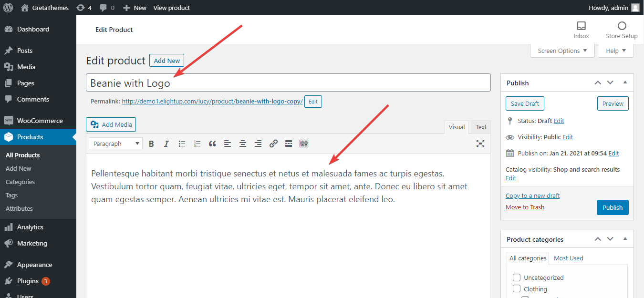Apply italic formatting
The image size is (644, 298).
click(x=166, y=143)
